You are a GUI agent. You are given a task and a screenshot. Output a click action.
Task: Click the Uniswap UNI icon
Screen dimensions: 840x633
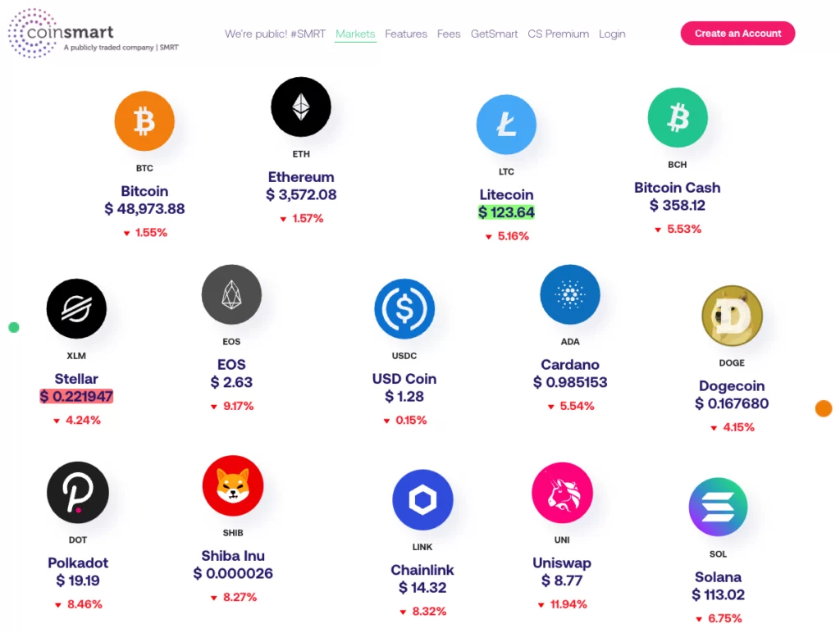[x=562, y=492]
